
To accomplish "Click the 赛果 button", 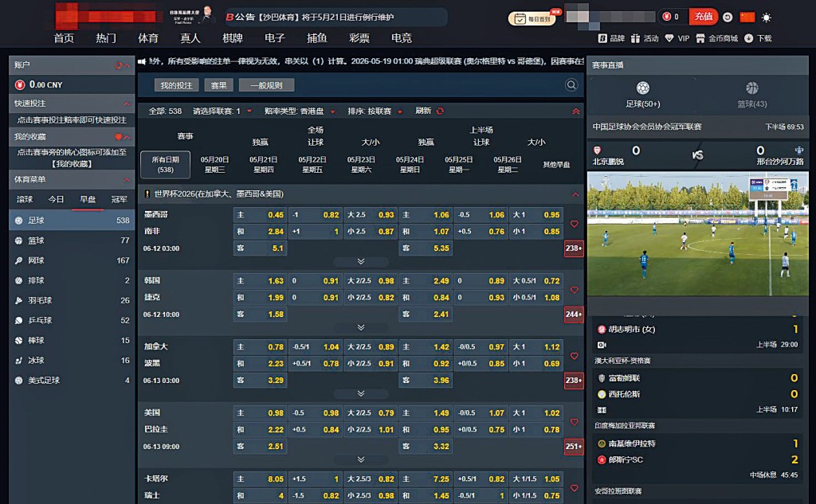I will point(218,85).
